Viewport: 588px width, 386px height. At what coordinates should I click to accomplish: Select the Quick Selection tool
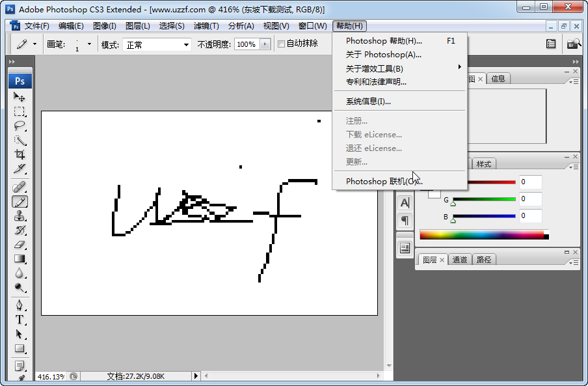[20, 140]
